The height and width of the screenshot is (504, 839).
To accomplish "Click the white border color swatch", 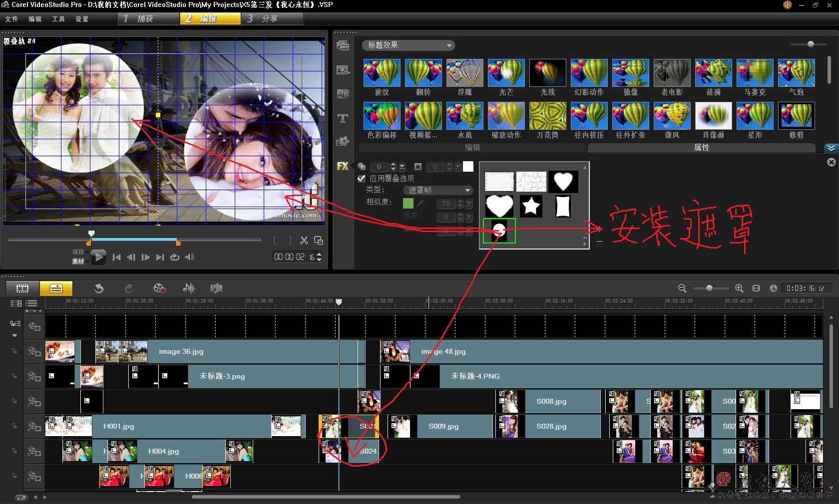I will [x=468, y=167].
